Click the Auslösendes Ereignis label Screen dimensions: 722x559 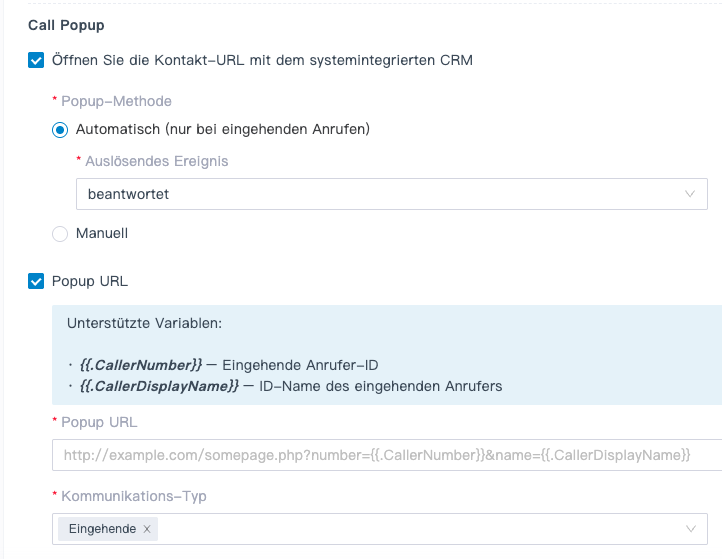[x=157, y=161]
